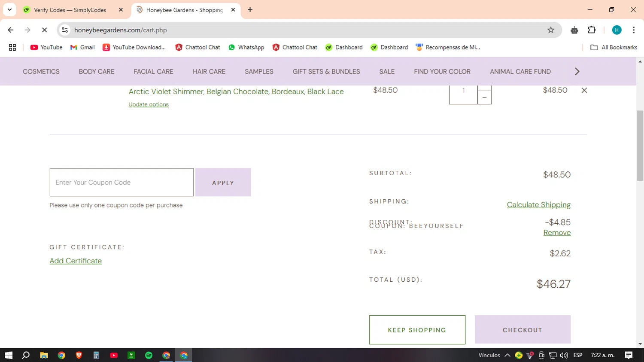This screenshot has height=362, width=644.
Task: Click the address bar URL
Action: [121, 30]
